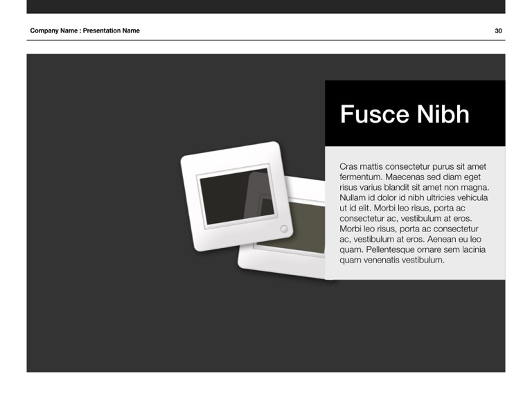Click "Presentation Name" in the header

tap(112, 30)
